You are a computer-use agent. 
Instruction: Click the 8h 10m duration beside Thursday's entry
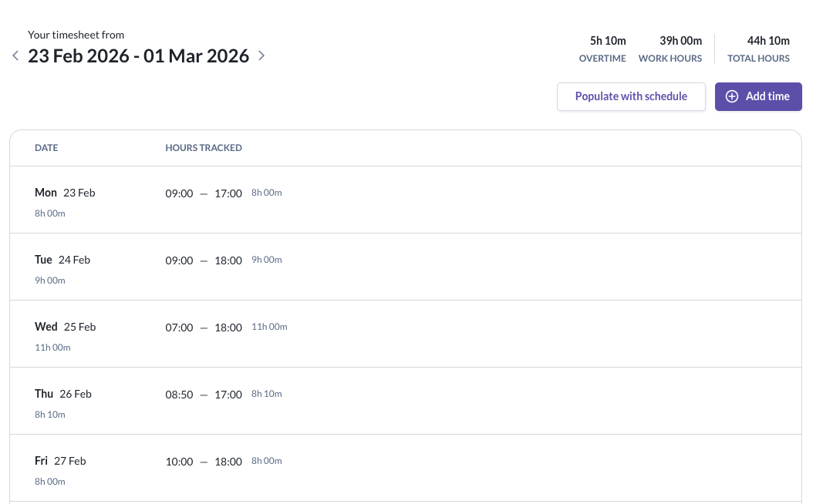267,394
